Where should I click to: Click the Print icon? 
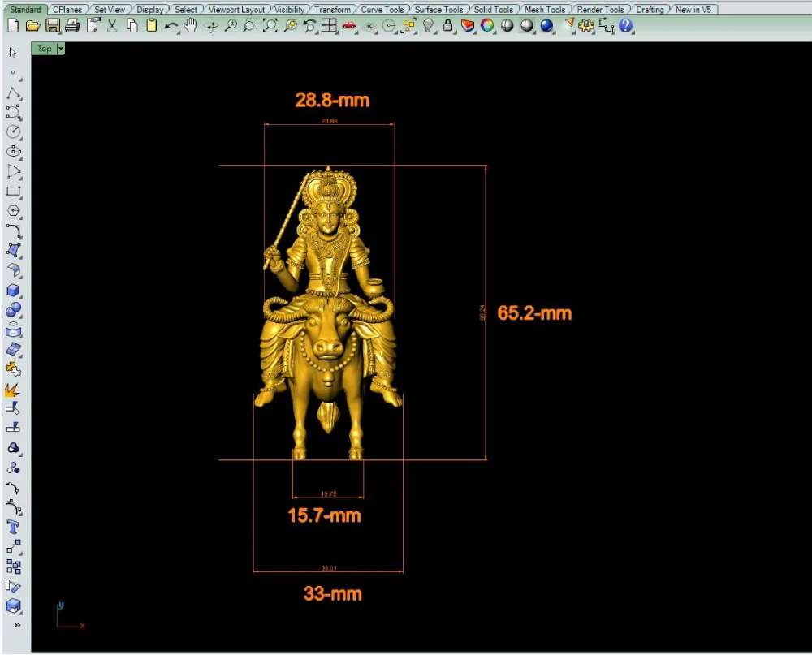click(x=72, y=25)
